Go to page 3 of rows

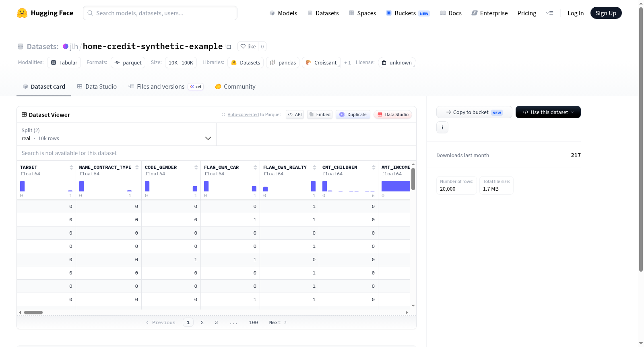click(x=216, y=322)
